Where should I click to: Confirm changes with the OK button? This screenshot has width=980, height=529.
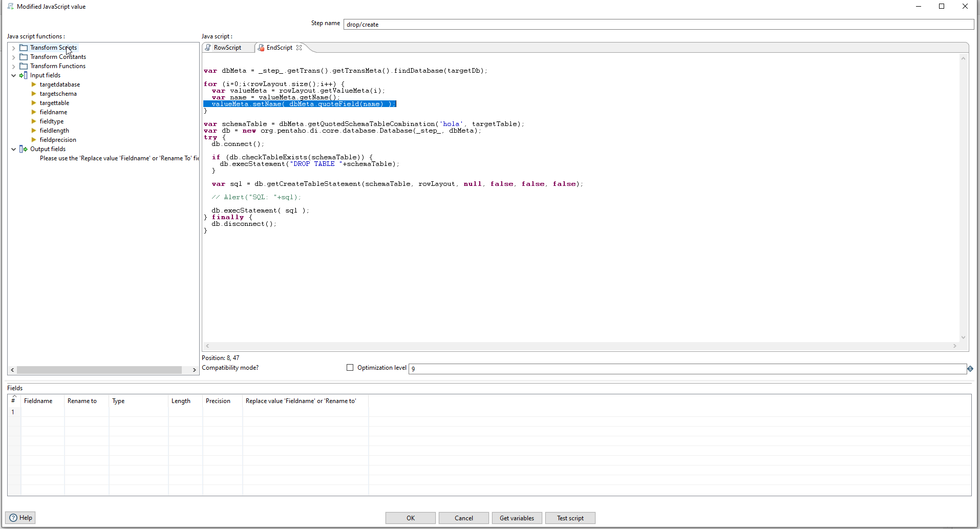click(x=410, y=518)
